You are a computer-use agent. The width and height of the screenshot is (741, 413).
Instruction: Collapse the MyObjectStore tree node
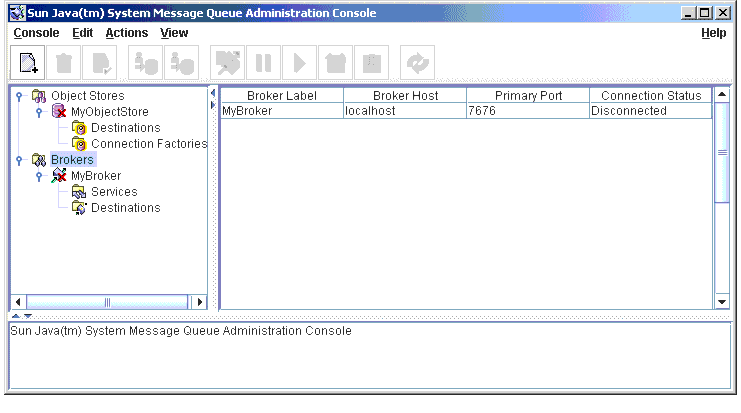coord(39,112)
